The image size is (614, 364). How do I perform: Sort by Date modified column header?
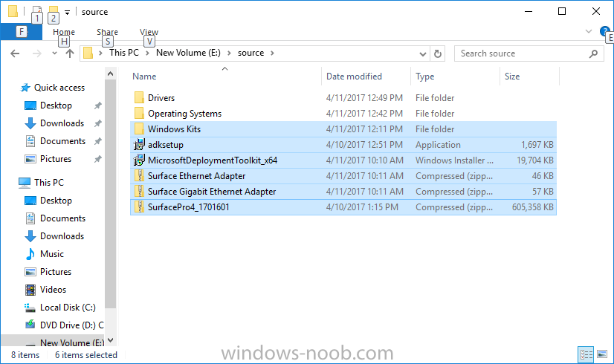pos(354,77)
